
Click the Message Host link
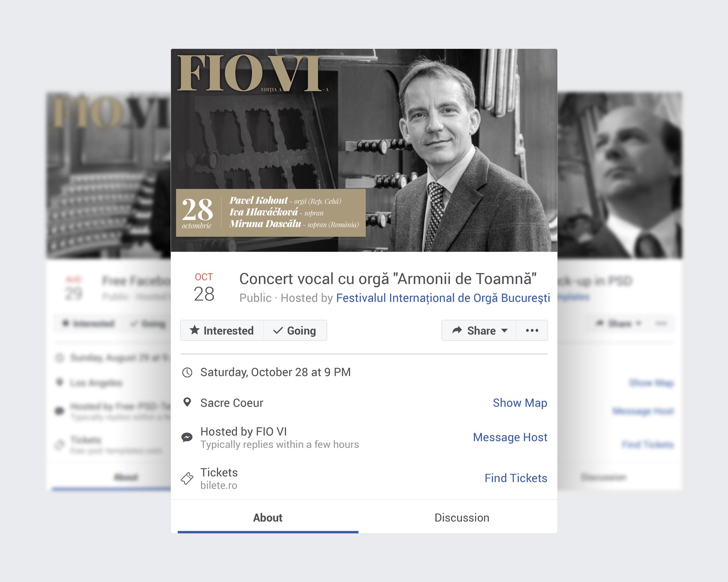click(510, 437)
